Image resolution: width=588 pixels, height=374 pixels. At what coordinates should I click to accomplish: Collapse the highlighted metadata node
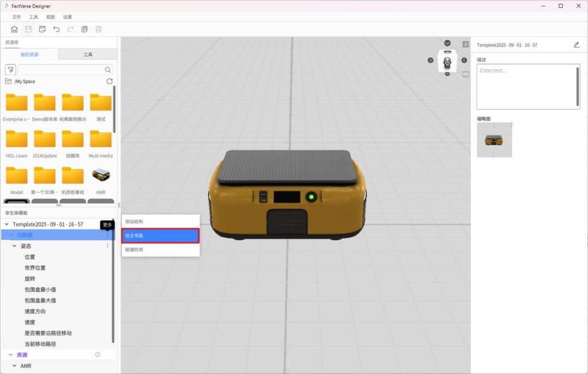(10, 235)
